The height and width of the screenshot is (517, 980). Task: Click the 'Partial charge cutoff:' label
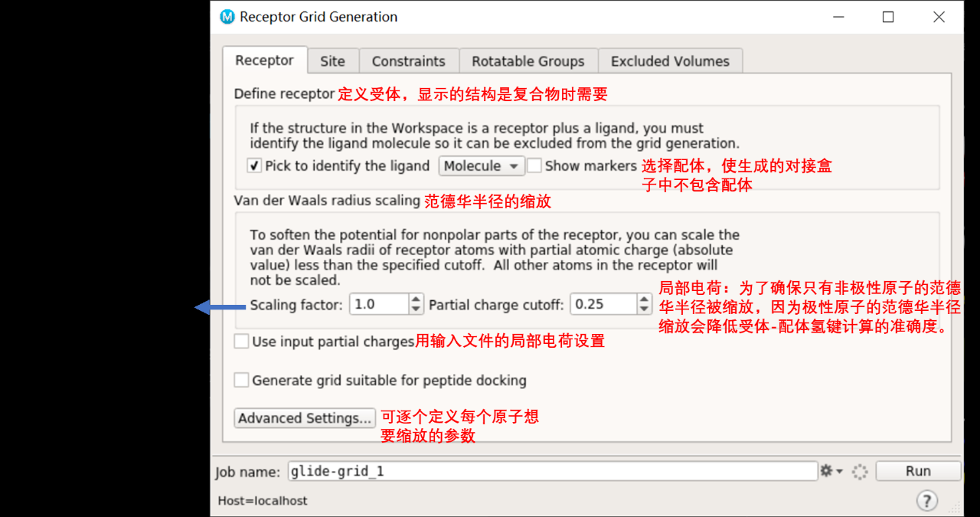coord(496,305)
